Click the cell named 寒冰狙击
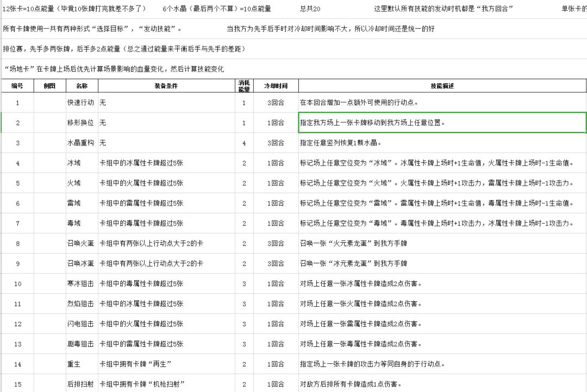This screenshot has width=587, height=392. (82, 284)
